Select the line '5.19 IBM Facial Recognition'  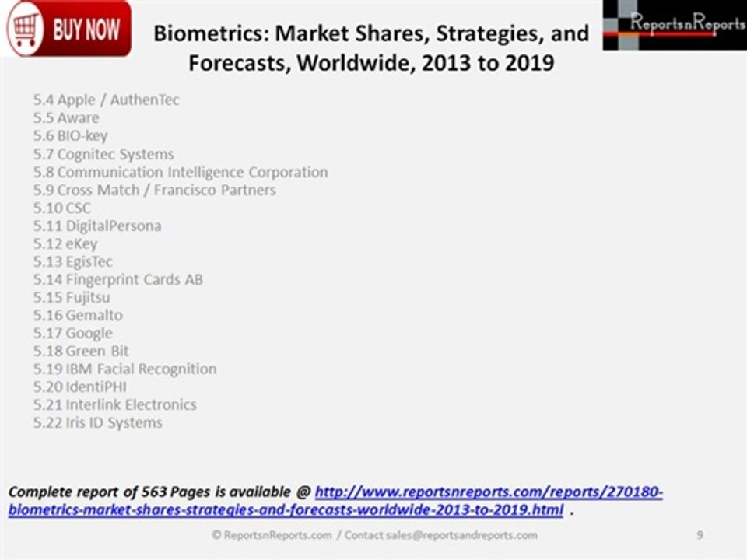pyautogui.click(x=124, y=369)
